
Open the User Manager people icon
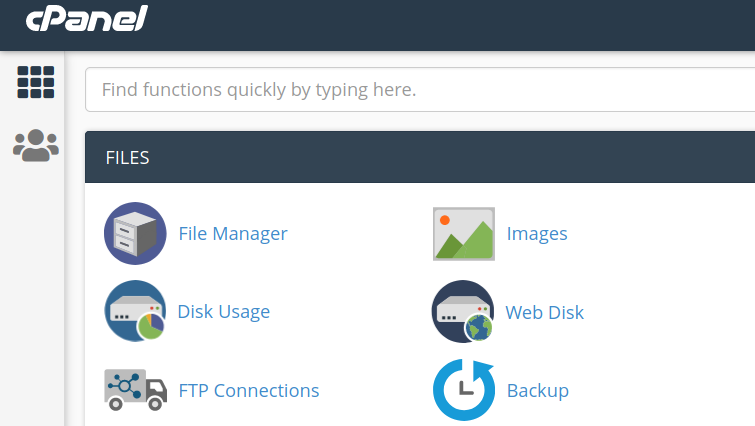(x=36, y=146)
